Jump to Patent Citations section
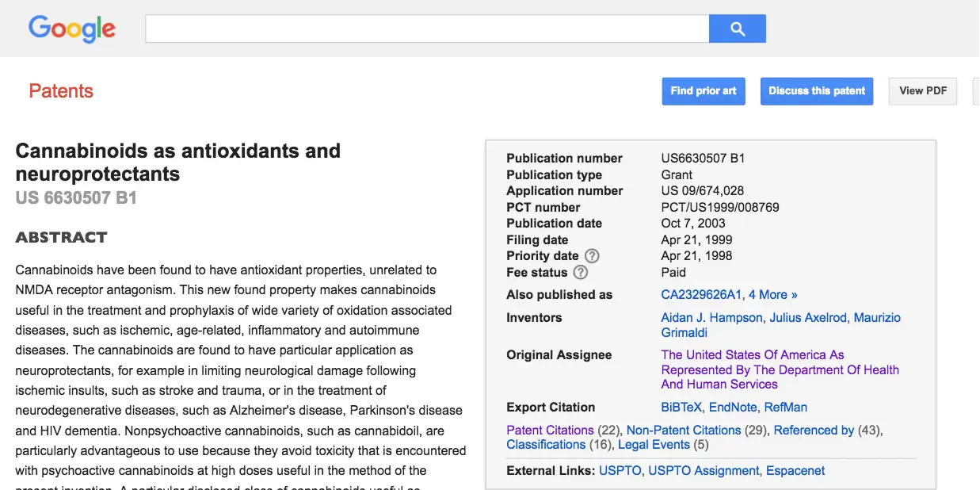 click(x=550, y=431)
